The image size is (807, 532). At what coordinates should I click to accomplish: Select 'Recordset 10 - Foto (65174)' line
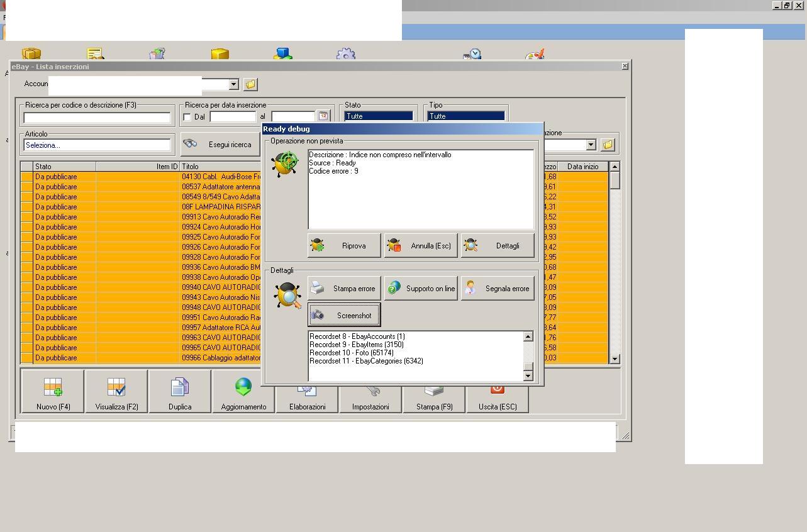pos(352,353)
